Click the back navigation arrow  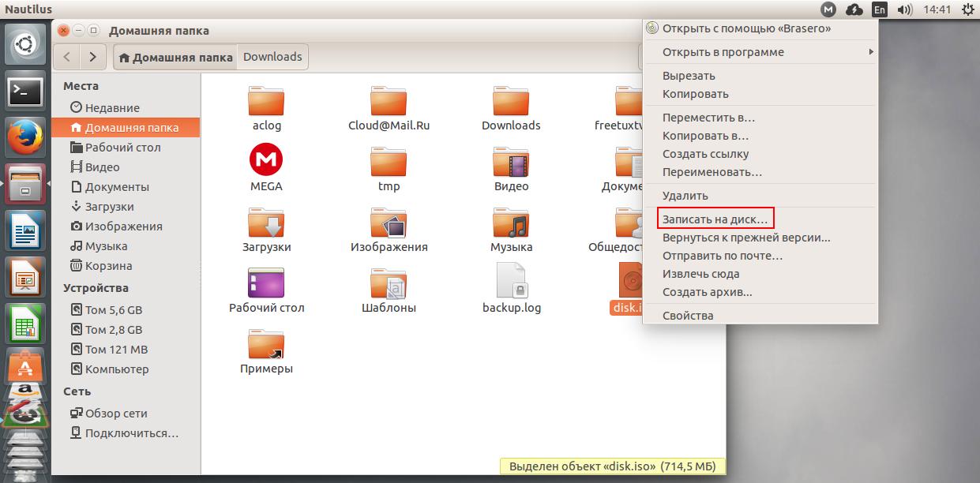pyautogui.click(x=66, y=56)
